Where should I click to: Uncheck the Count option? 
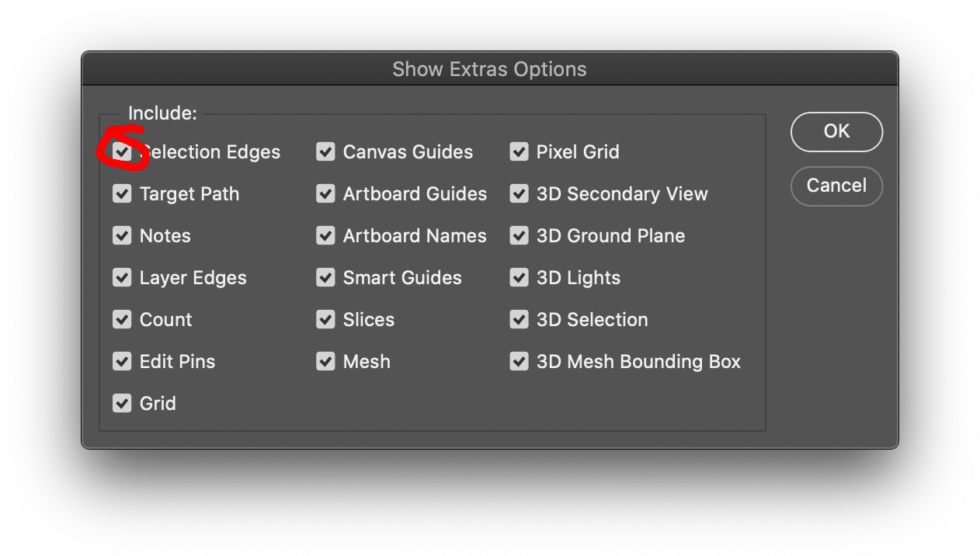[122, 319]
